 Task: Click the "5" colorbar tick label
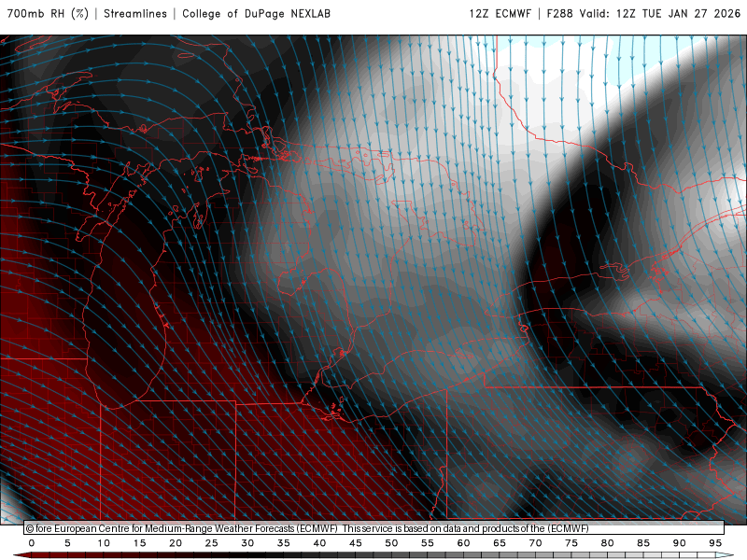[x=67, y=543]
